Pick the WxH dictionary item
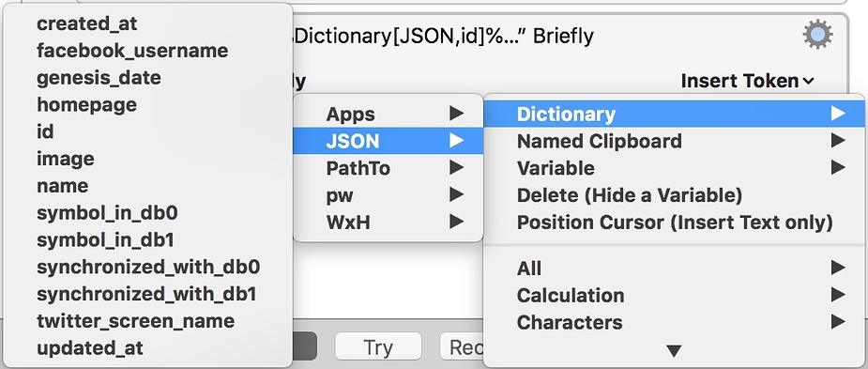The height and width of the screenshot is (369, 868). coord(388,223)
